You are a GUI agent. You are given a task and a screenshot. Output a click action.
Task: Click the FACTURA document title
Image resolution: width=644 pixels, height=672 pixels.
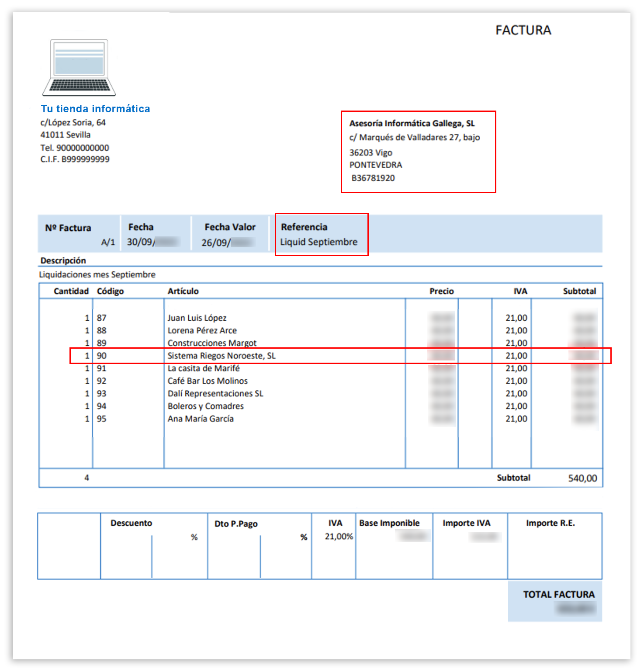(523, 30)
